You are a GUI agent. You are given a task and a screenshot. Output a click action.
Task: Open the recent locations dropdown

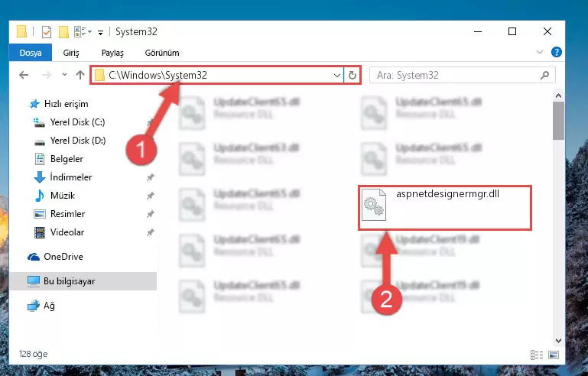[x=64, y=75]
